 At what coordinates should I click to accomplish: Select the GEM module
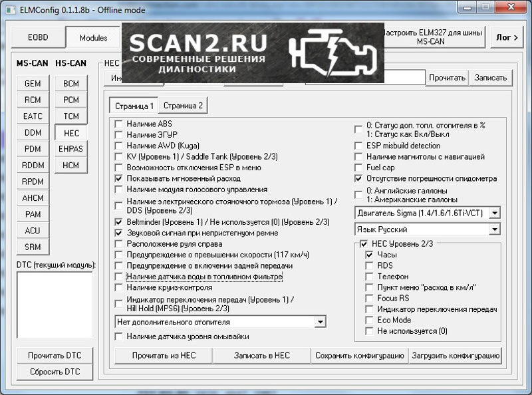click(33, 84)
